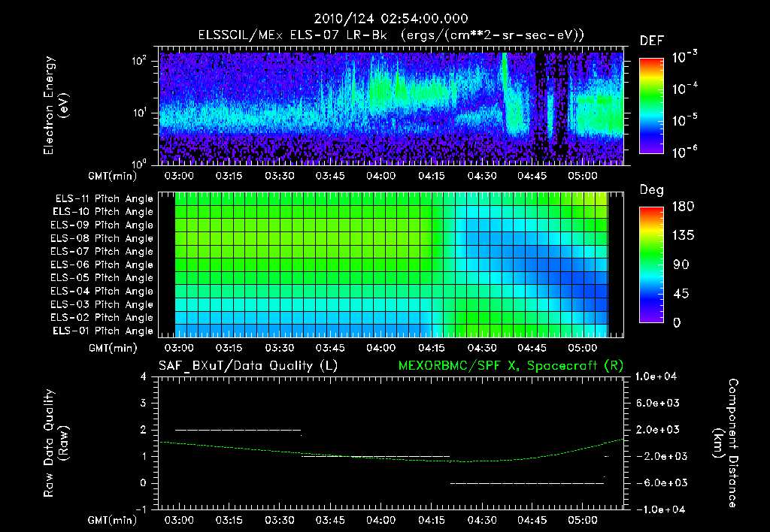Click the Raw Data Quality (Raw) axis label

[x=56, y=443]
